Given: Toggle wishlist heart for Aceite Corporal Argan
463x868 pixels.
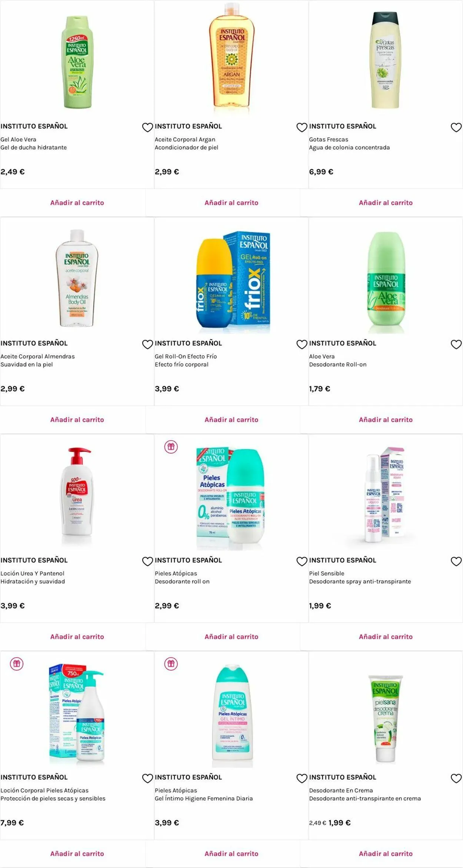Looking at the screenshot, I should [302, 127].
